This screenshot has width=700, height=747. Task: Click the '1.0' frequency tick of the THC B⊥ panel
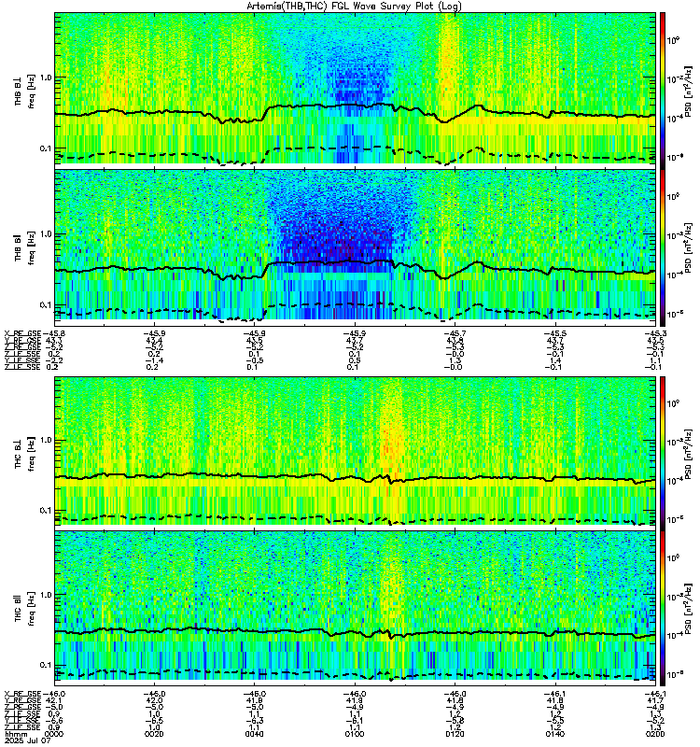(x=46, y=440)
